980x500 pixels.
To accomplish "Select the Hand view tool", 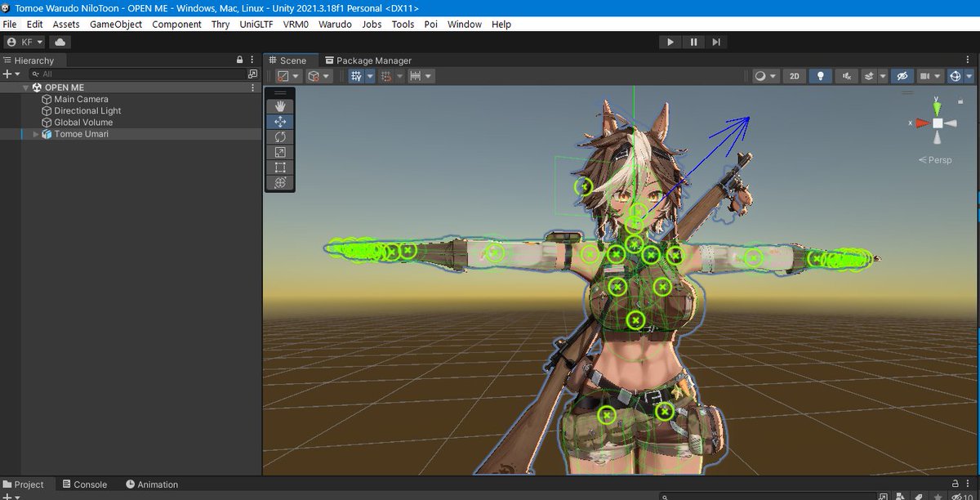I will tap(280, 106).
